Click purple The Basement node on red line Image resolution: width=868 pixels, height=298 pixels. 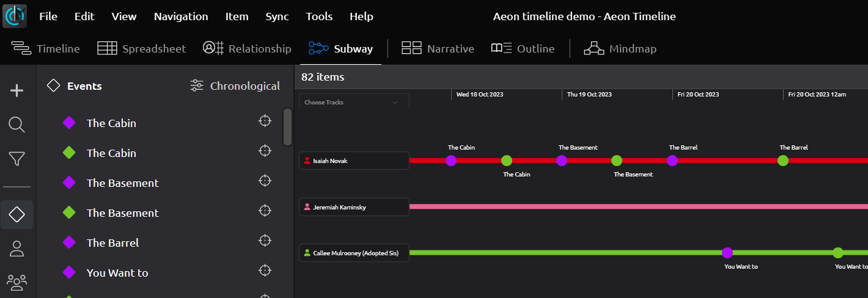562,161
